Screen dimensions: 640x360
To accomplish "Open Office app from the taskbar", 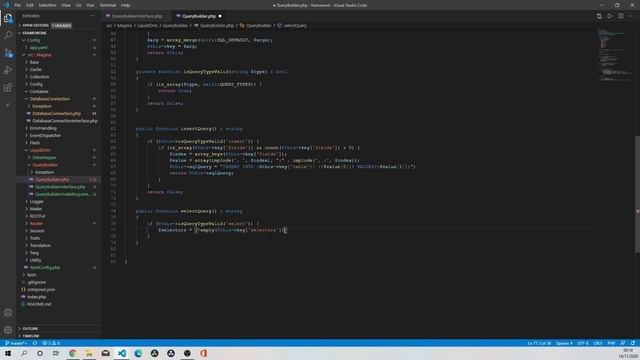I will 203,353.
